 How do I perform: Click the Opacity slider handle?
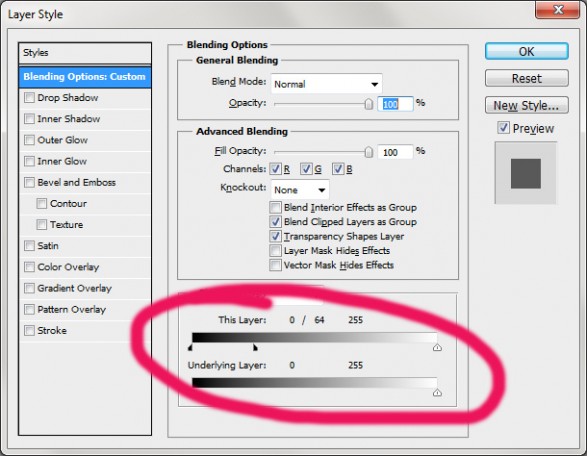click(x=368, y=104)
